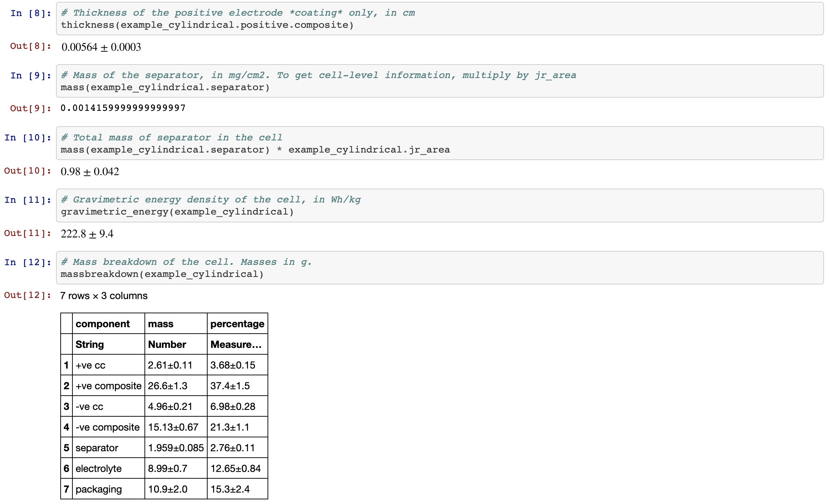Click the 'String' type cell
The height and width of the screenshot is (504, 829).
(x=108, y=344)
